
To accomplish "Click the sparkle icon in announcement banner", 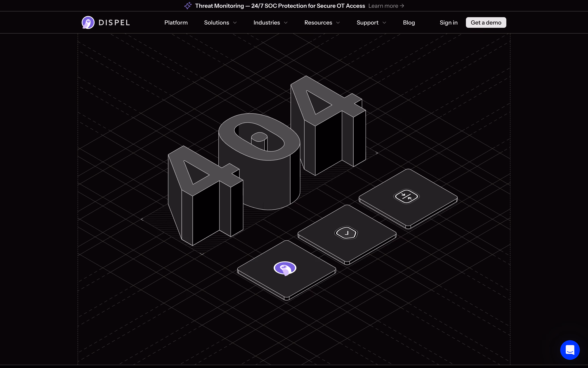I will 188,6.
